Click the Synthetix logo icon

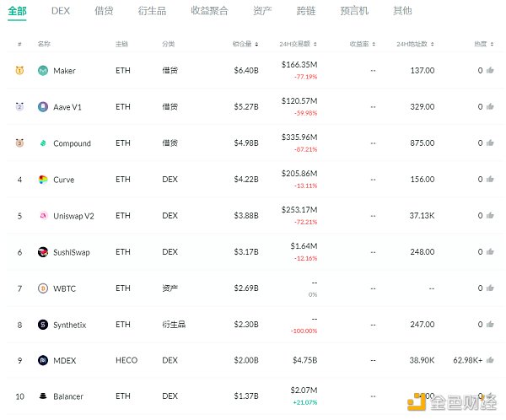coord(43,325)
